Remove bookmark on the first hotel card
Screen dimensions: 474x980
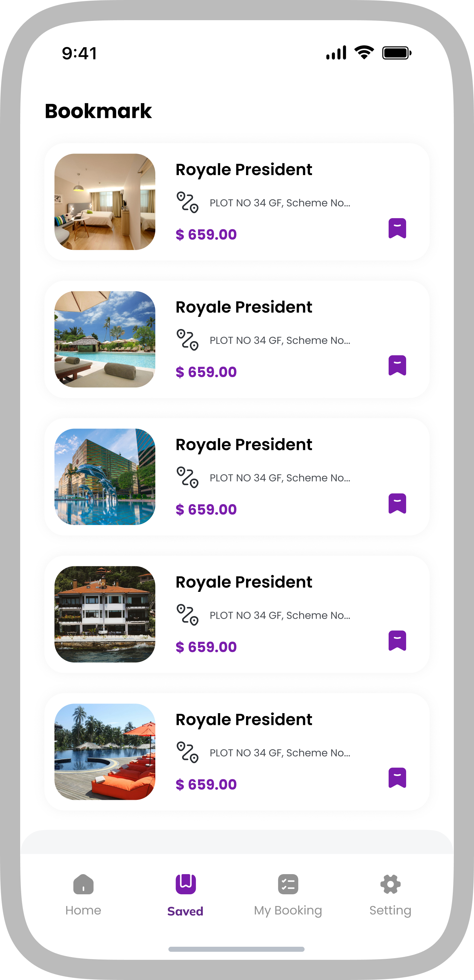397,228
